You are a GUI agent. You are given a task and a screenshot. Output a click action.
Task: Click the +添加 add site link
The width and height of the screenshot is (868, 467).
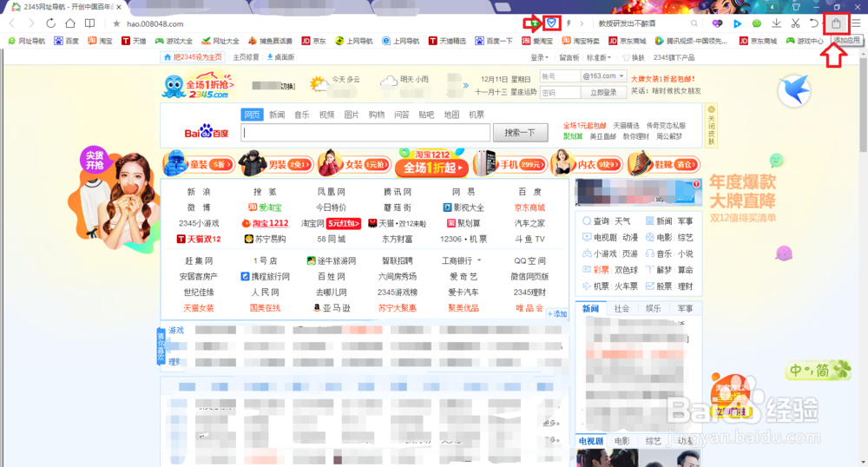[x=557, y=313]
